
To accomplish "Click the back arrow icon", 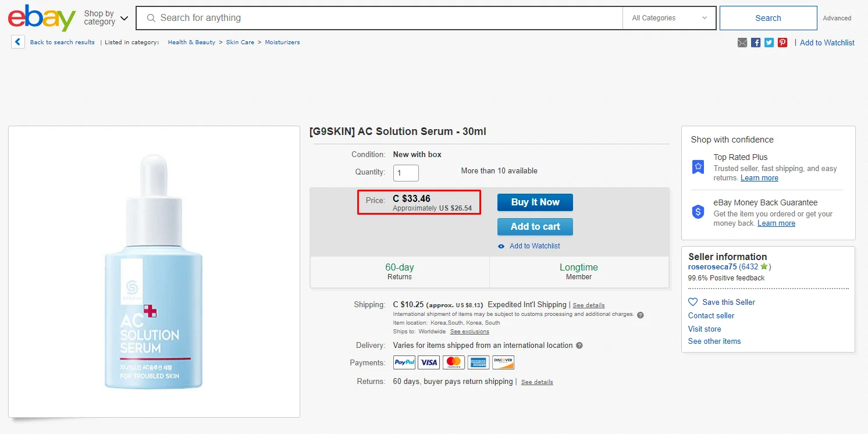I will tap(18, 42).
